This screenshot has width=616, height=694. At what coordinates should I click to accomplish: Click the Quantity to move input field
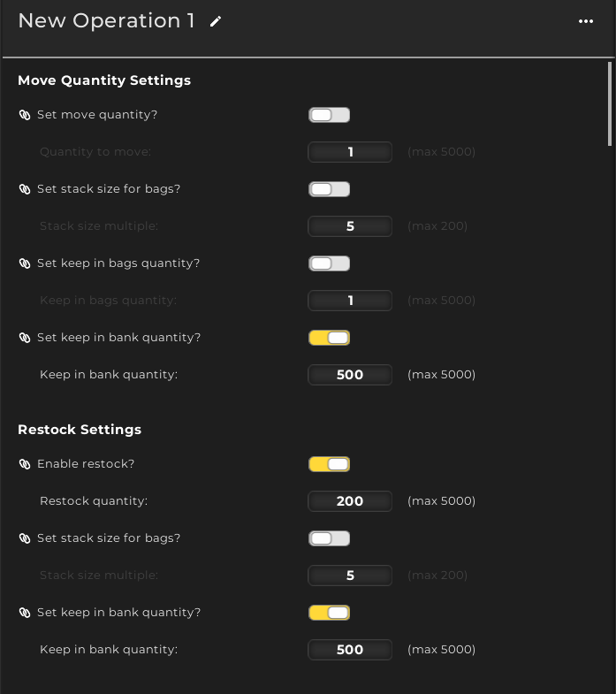coord(350,152)
